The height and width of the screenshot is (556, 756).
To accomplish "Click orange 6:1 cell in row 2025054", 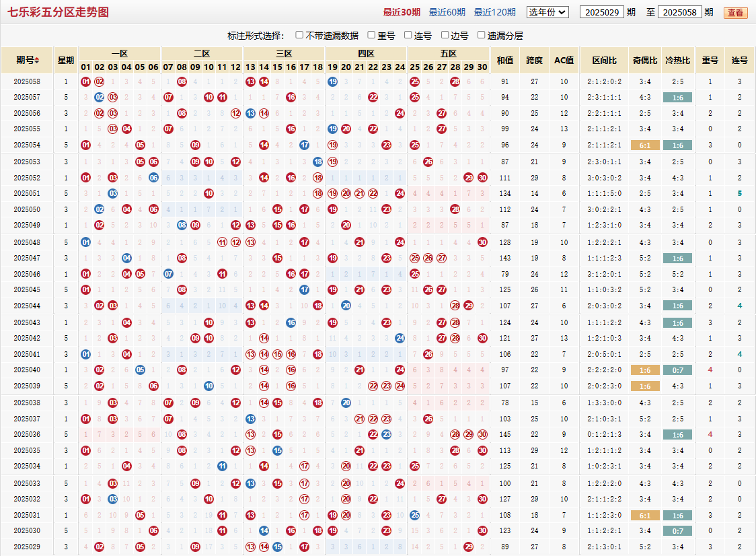I will tap(645, 145).
